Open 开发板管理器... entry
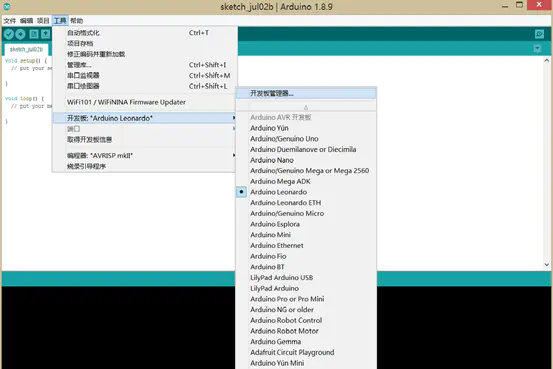The width and height of the screenshot is (553, 369). click(306, 93)
